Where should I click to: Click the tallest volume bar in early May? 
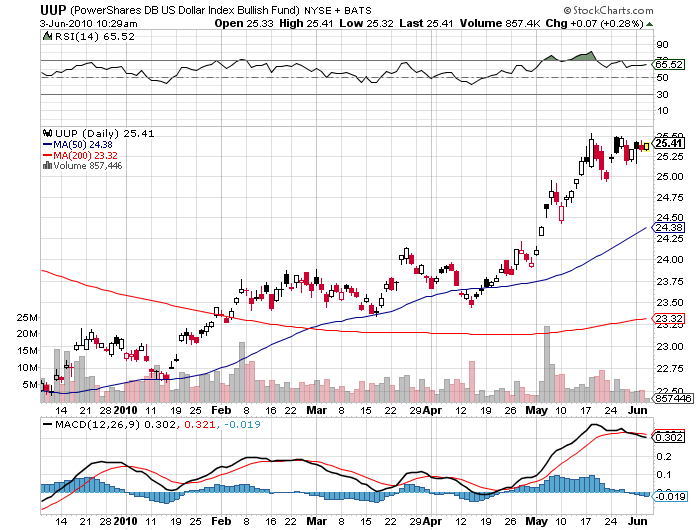547,364
